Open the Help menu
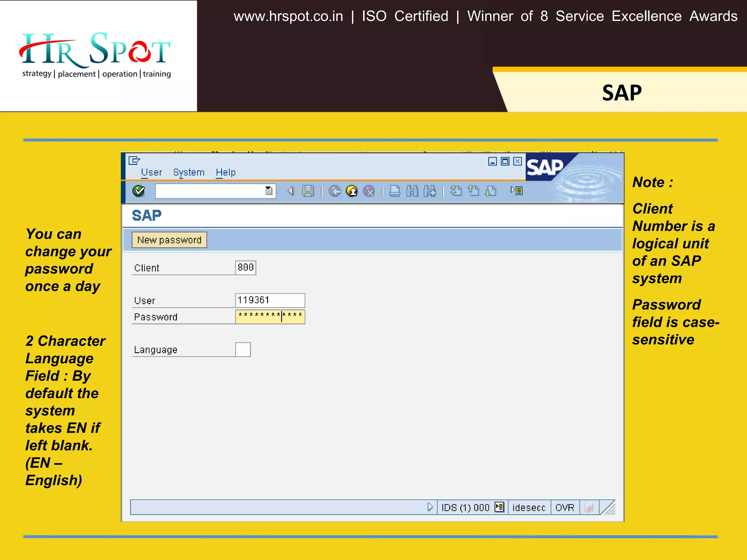Screen dimensions: 747x560 225,172
